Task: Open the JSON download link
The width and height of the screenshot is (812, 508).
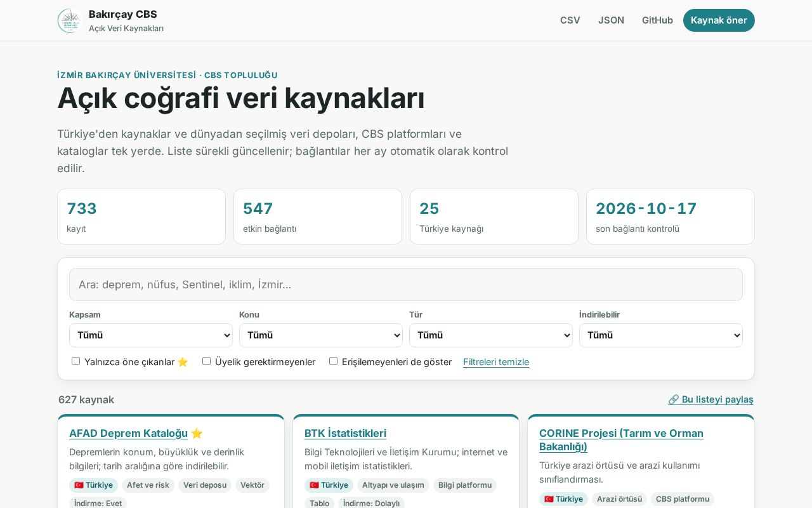Action: click(611, 20)
